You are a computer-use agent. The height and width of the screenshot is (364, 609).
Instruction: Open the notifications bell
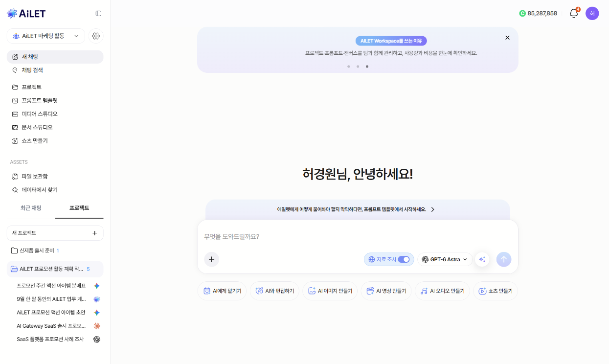coord(574,14)
